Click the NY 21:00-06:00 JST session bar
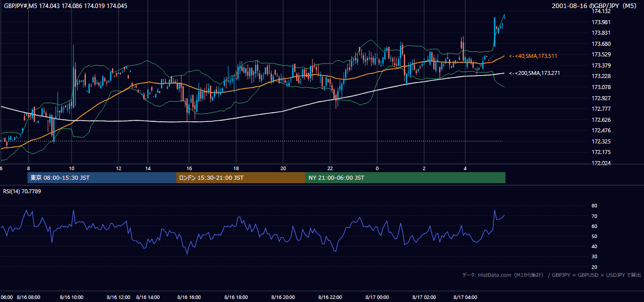 click(x=405, y=178)
